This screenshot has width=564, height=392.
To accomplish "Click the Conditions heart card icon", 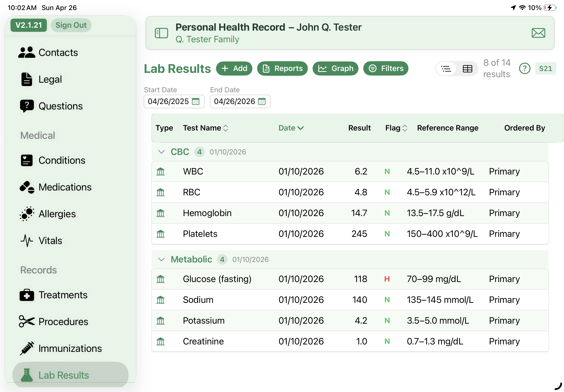I will click(27, 160).
